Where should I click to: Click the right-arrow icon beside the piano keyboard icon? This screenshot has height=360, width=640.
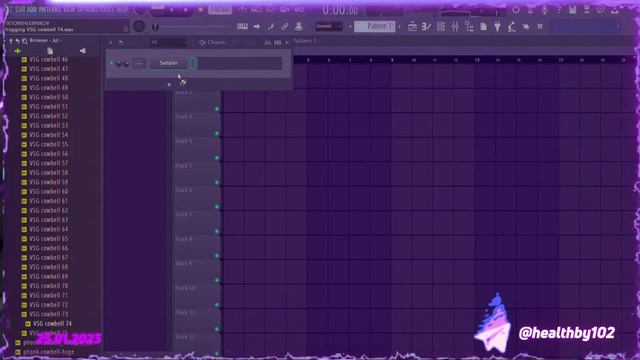(x=257, y=27)
